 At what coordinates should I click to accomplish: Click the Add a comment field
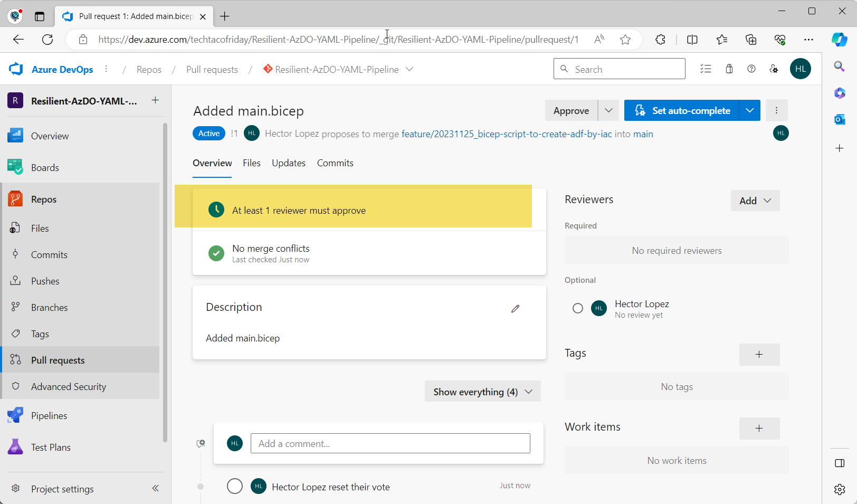391,443
